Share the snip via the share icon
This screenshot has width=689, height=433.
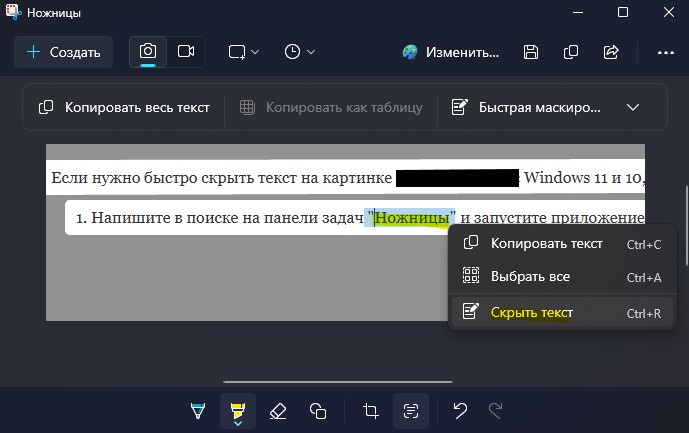611,52
